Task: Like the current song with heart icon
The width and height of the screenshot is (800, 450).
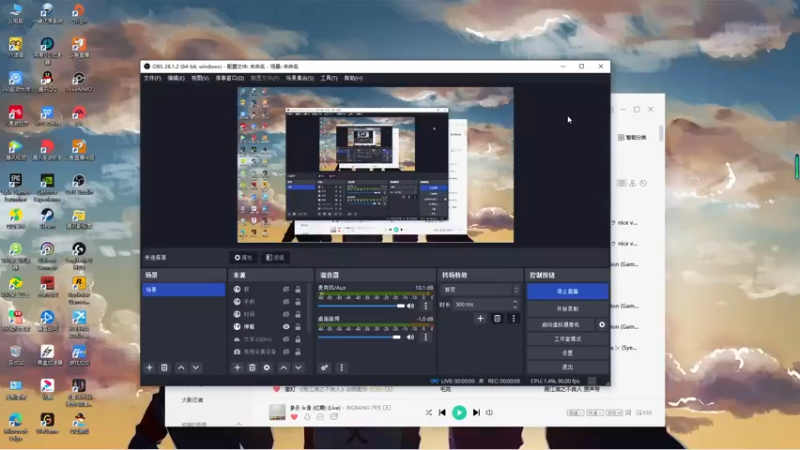Action: 294,417
